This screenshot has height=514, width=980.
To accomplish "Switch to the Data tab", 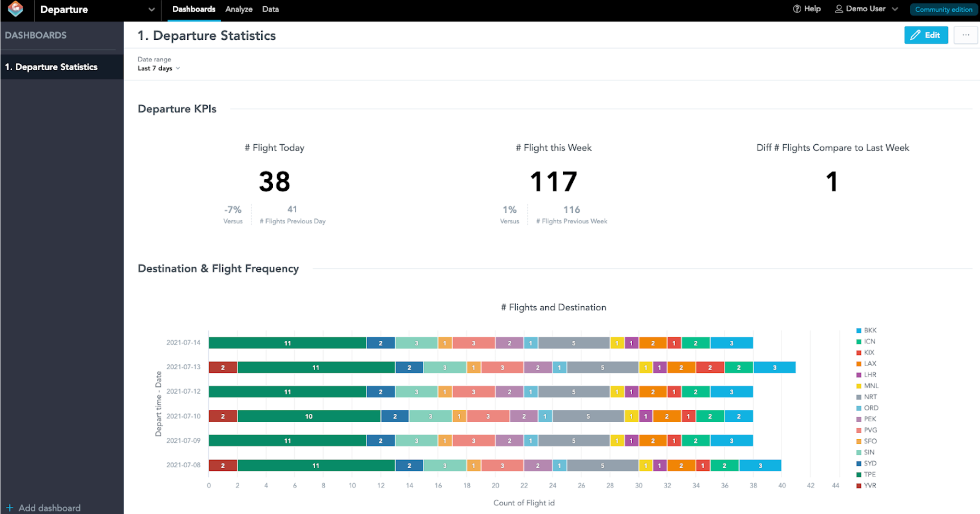I will 270,9.
